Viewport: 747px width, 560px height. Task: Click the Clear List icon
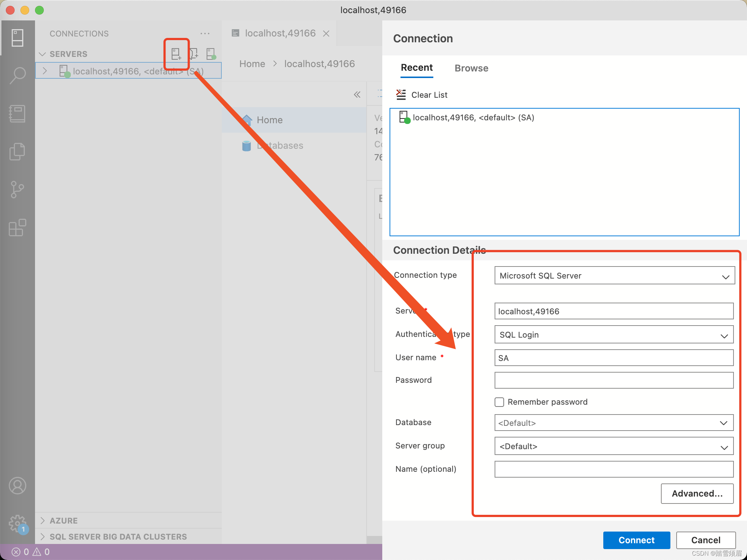tap(401, 95)
